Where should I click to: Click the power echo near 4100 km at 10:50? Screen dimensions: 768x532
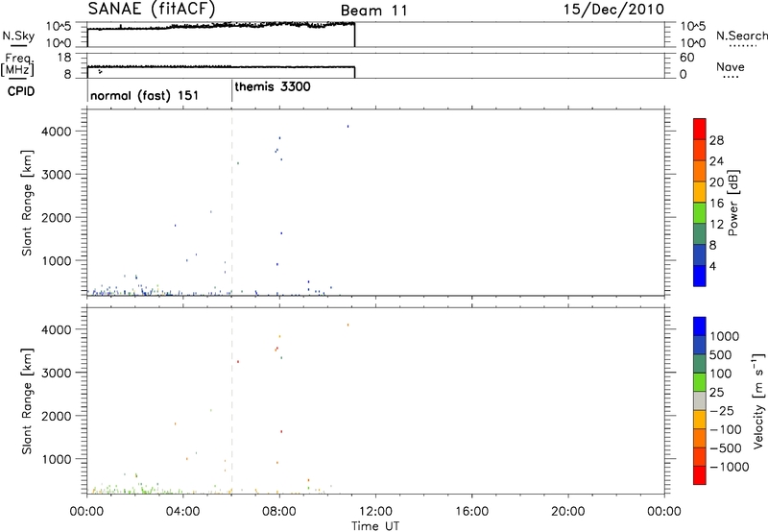click(x=348, y=127)
